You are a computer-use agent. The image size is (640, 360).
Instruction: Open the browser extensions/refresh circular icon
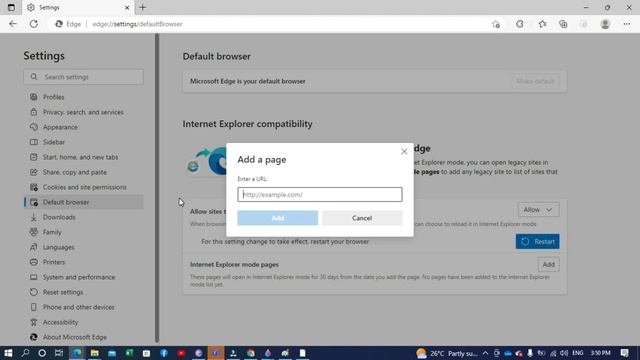pos(520,24)
